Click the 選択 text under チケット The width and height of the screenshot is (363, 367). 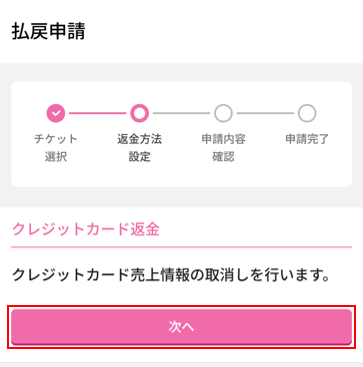(x=56, y=156)
